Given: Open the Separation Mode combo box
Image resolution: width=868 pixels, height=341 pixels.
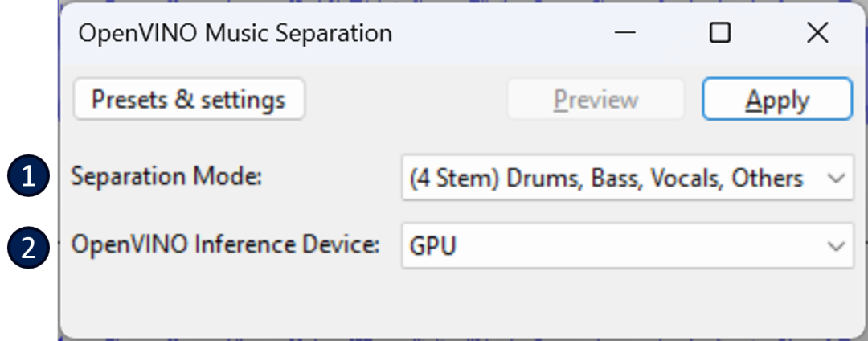Looking at the screenshot, I should coord(627,178).
